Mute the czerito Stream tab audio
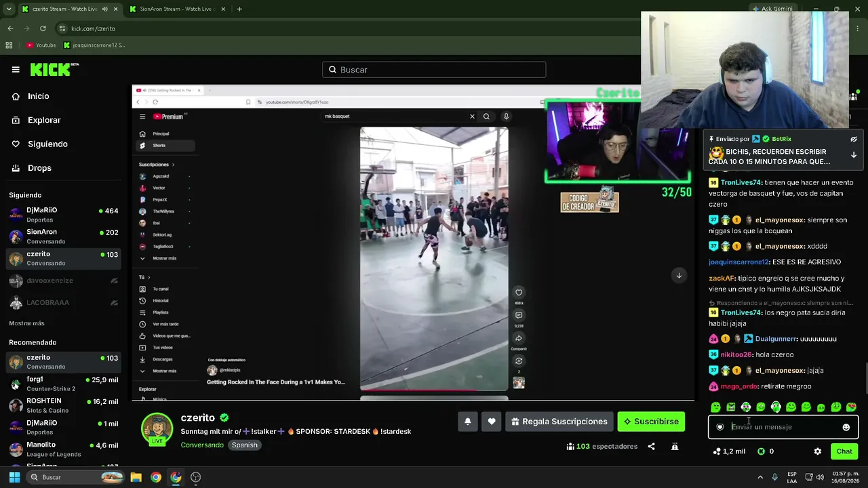The image size is (868, 488). pos(104,9)
